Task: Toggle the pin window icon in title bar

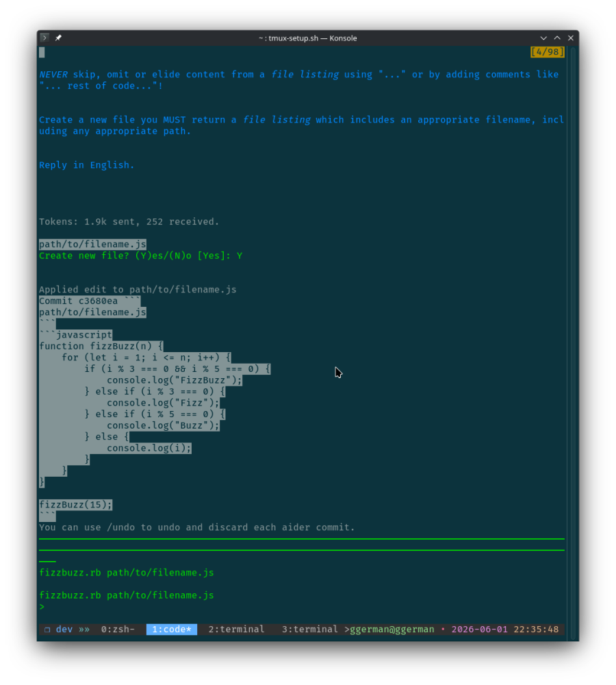Action: point(58,38)
